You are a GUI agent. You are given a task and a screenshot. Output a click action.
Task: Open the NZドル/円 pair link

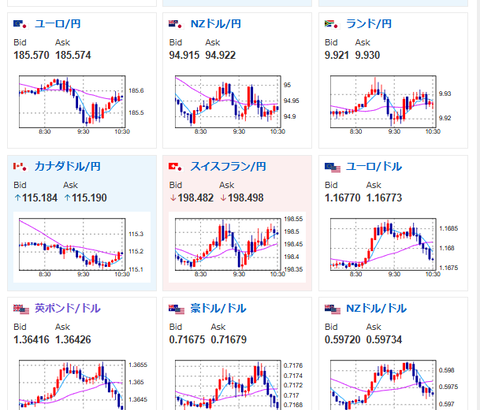(216, 24)
